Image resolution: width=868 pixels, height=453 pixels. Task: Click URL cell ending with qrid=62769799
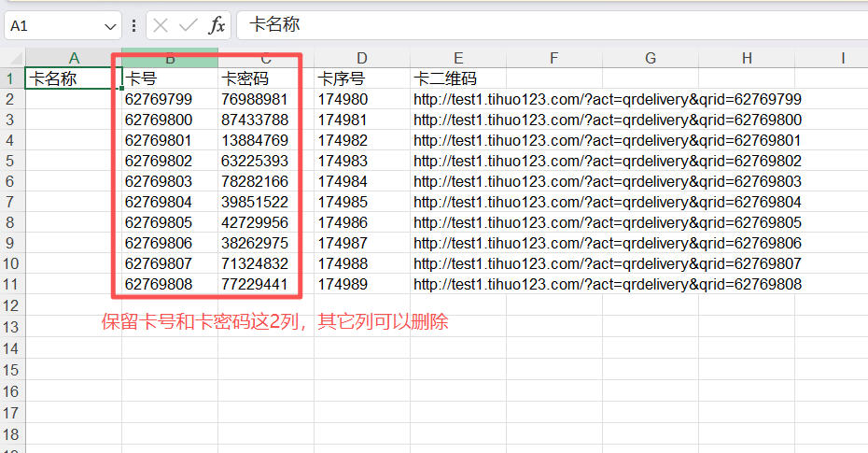pyautogui.click(x=607, y=99)
